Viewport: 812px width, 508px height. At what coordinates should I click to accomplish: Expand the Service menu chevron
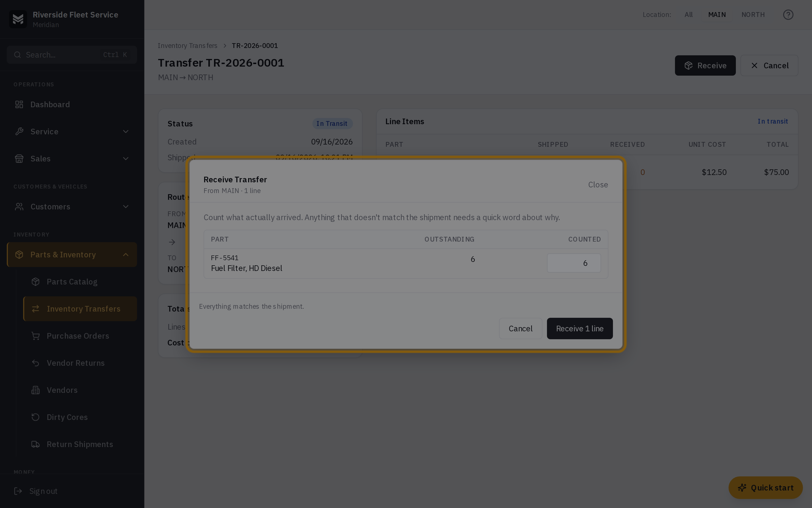[x=126, y=131]
